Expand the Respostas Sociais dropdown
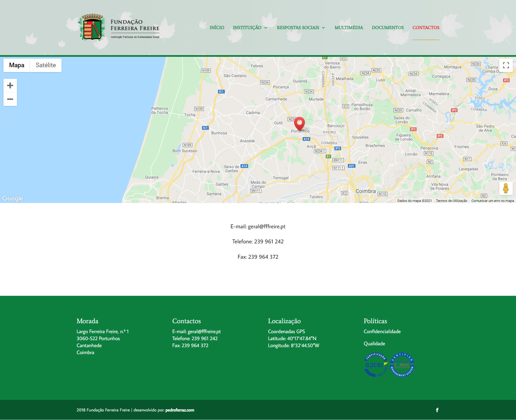Image resolution: width=516 pixels, height=420 pixels. [301, 28]
